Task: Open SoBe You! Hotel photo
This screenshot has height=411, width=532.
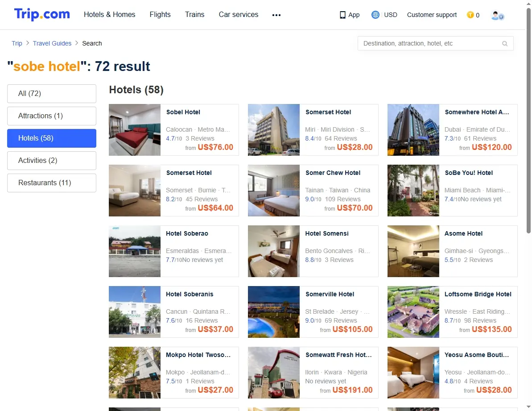Action: pyautogui.click(x=413, y=191)
